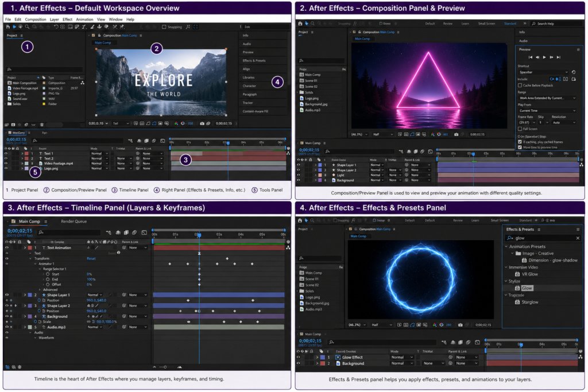
Task: Collapse Animation Presets in Effects & Presets panel
Action: pos(506,247)
